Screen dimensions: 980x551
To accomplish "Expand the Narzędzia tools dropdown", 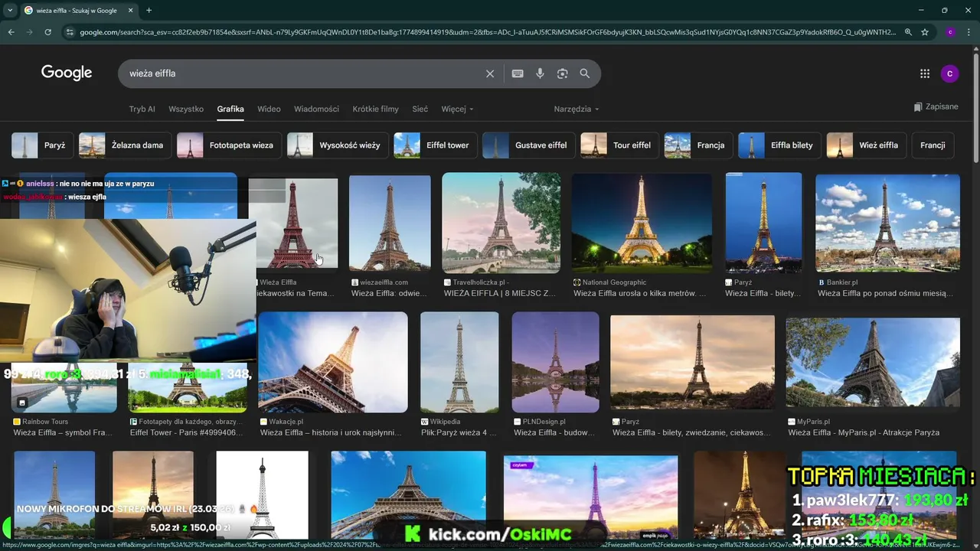I will [577, 109].
